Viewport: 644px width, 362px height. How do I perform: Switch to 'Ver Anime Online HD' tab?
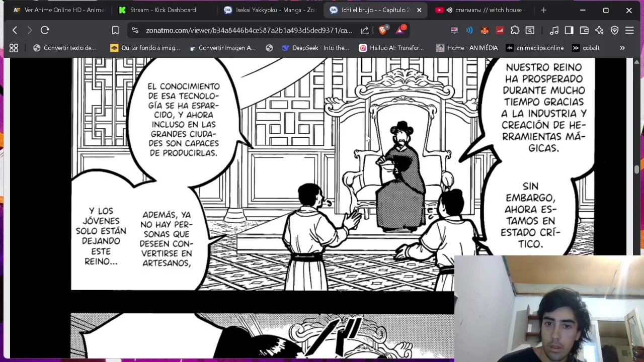point(58,10)
